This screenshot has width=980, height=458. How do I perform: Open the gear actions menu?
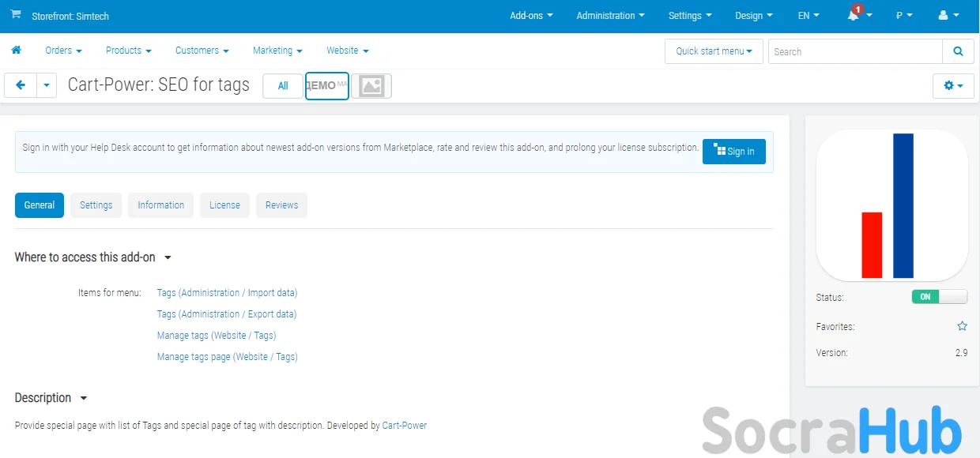953,85
